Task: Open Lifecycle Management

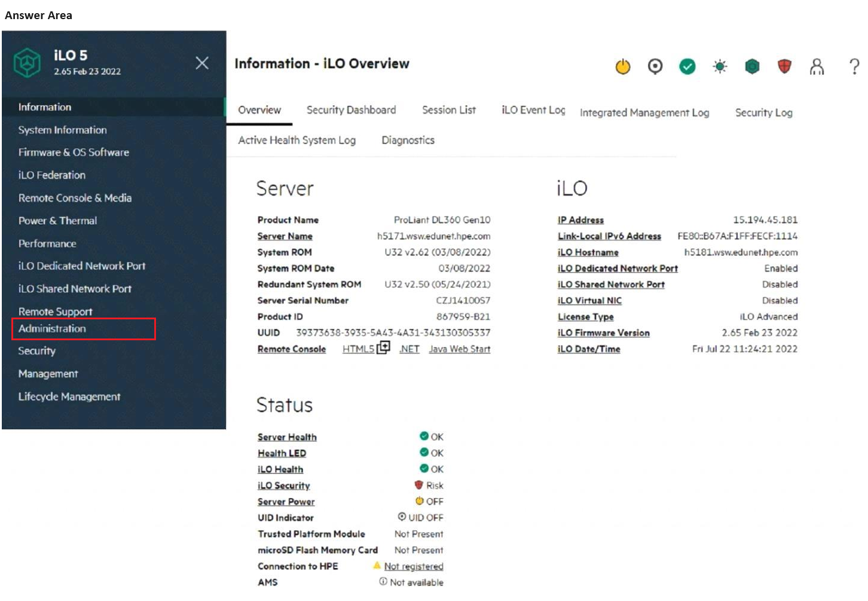Action: [x=69, y=396]
